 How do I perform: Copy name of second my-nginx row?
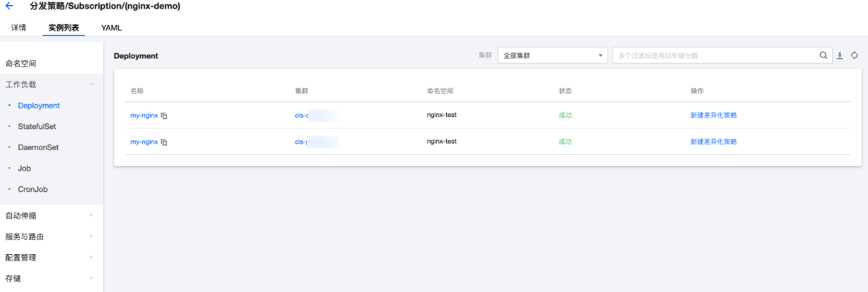pyautogui.click(x=164, y=142)
